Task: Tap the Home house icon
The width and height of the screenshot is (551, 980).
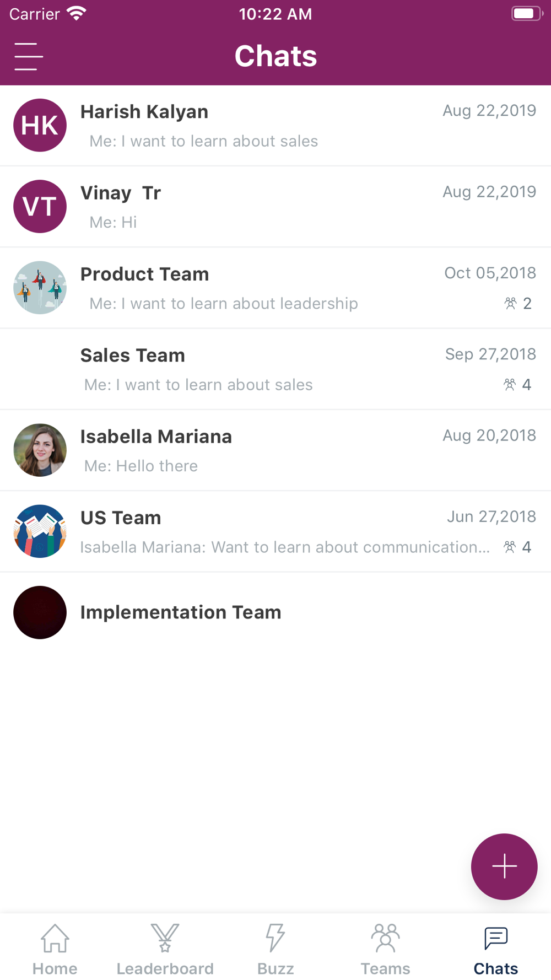Action: (55, 938)
